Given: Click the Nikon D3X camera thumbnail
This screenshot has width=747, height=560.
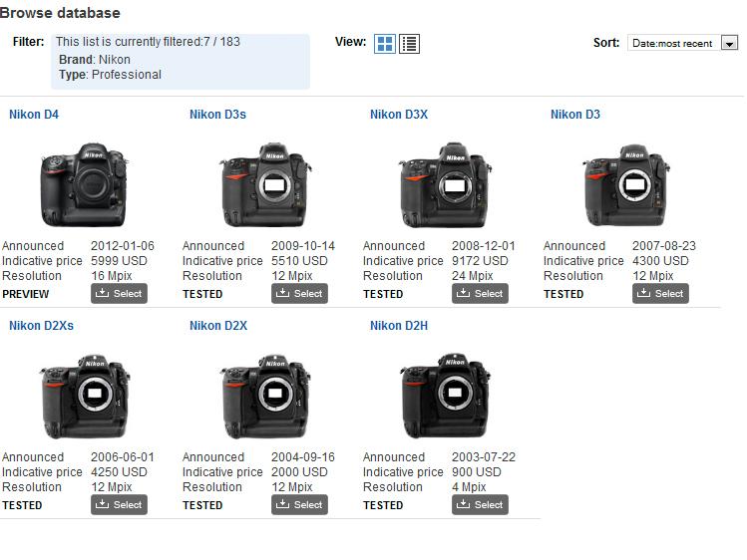Looking at the screenshot, I should [x=446, y=184].
